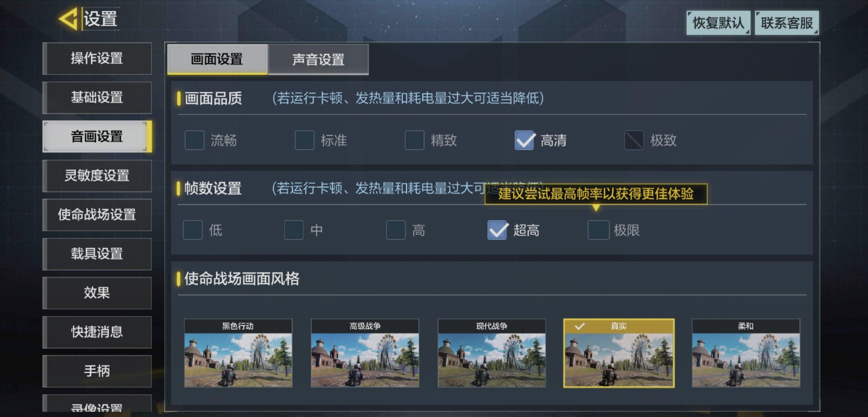The image size is (868, 417).
Task: Contact support via 联系客服 button
Action: click(x=787, y=23)
